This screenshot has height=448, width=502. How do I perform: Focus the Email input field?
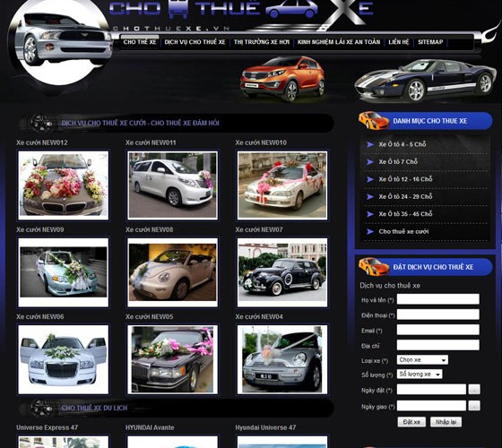pyautogui.click(x=438, y=330)
